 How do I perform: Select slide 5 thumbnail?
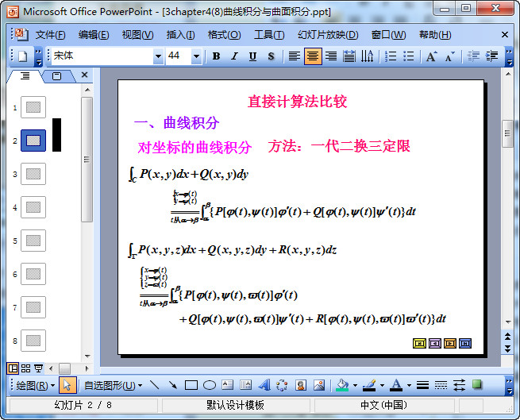(x=33, y=241)
